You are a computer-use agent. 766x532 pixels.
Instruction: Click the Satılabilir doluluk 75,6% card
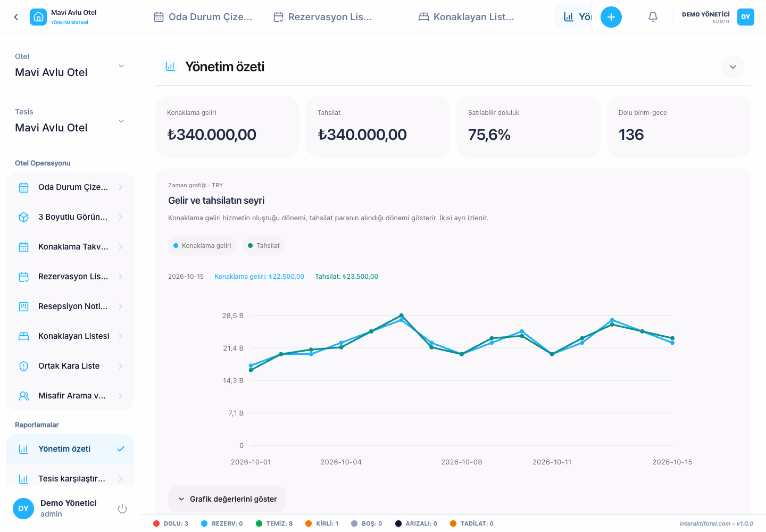click(x=528, y=127)
